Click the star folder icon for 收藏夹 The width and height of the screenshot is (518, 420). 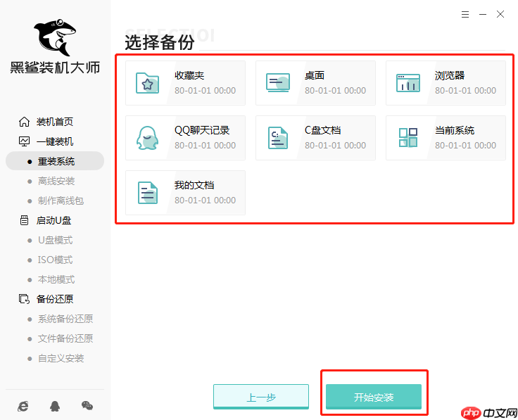click(x=147, y=83)
